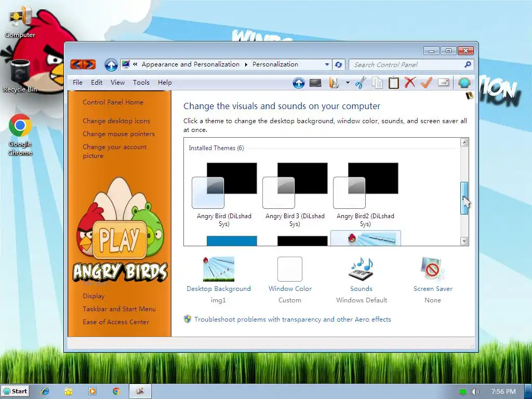Click the theme list scroll-down arrow

pyautogui.click(x=464, y=241)
